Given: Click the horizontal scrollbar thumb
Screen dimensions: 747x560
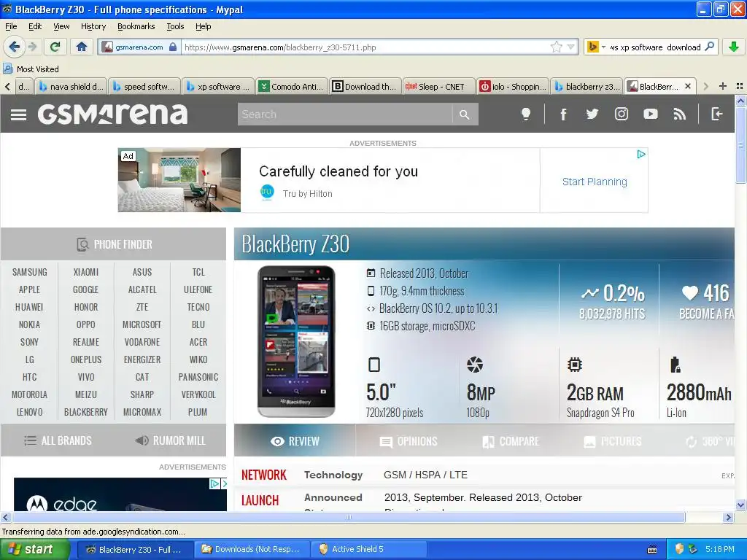Looking at the screenshot, I should point(349,517).
